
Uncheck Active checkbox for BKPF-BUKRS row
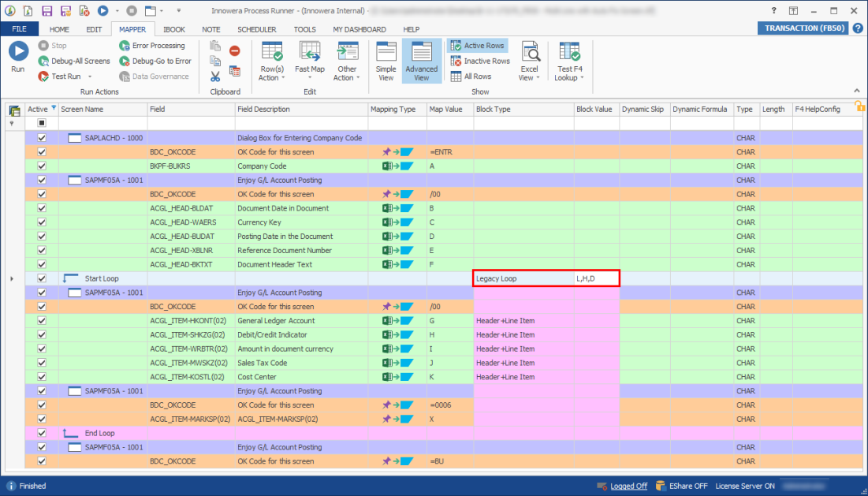(x=42, y=166)
